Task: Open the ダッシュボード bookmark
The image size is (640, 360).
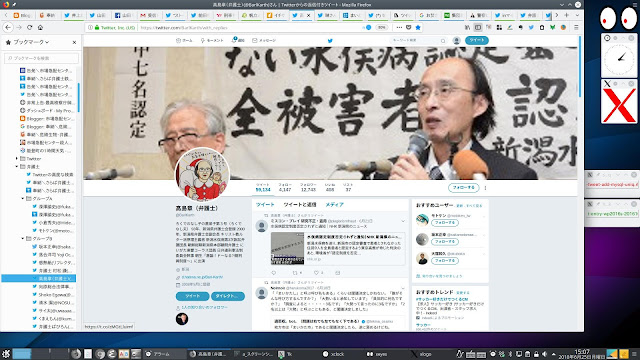Action: [x=46, y=110]
